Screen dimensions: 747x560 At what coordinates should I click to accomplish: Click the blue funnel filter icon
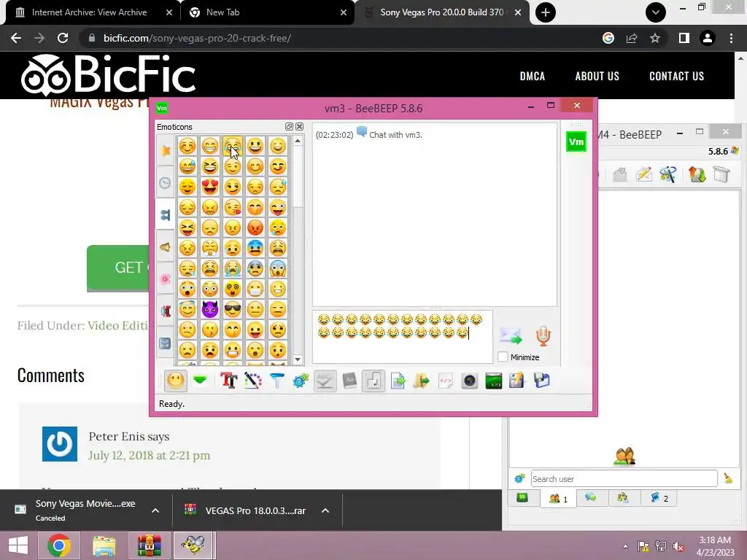click(x=276, y=381)
